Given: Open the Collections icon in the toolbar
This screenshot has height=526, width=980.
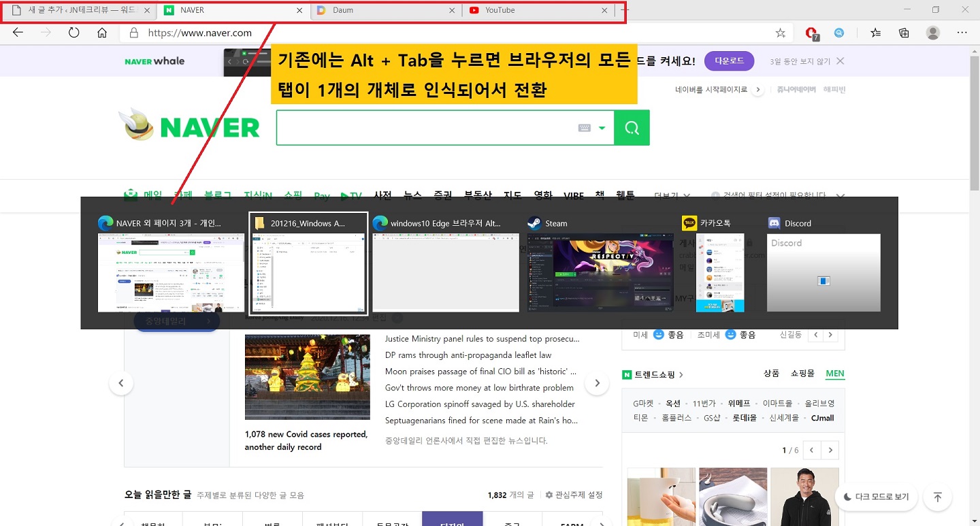Looking at the screenshot, I should point(904,33).
